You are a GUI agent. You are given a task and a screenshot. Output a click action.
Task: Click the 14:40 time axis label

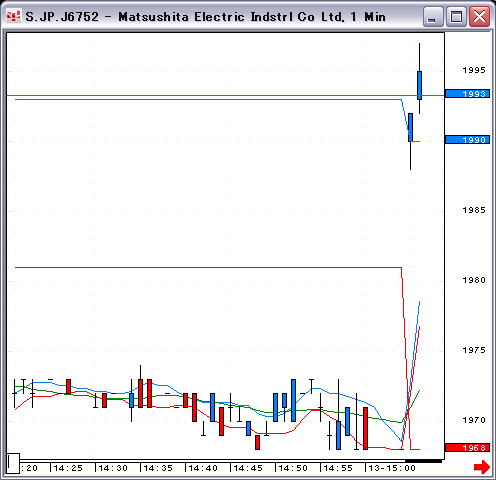pyautogui.click(x=203, y=468)
